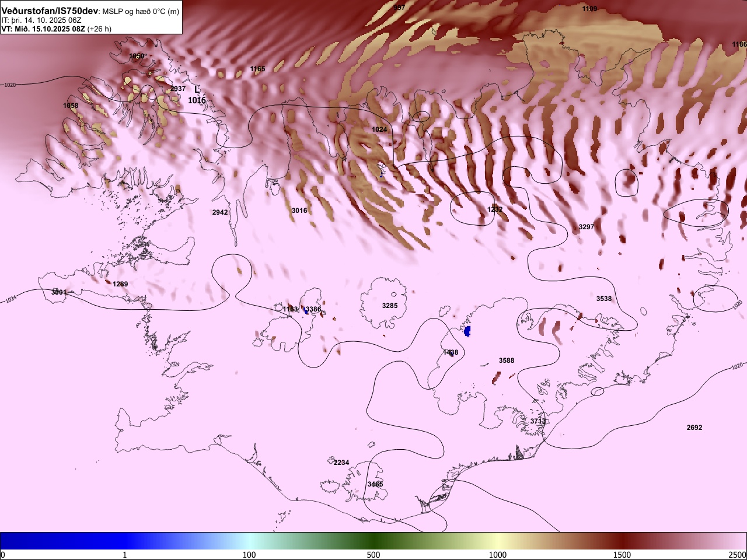Click the 100 label on the colorbar
Screen dimensions: 747x560
click(249, 554)
